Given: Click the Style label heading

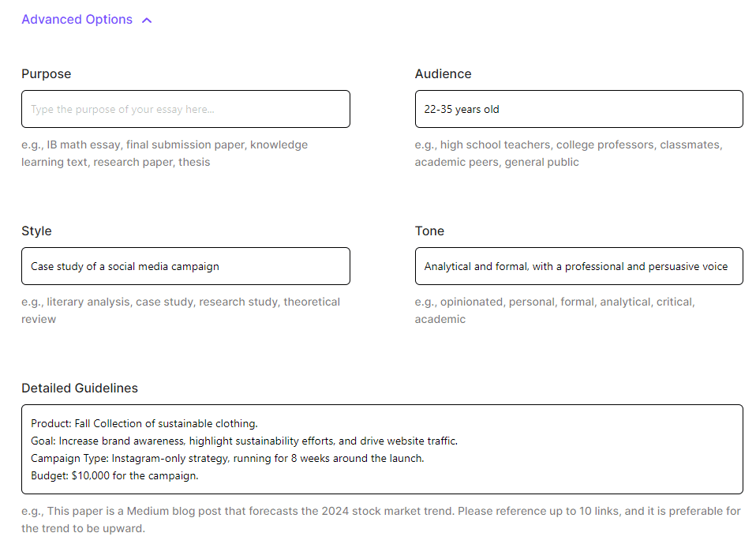Looking at the screenshot, I should [36, 231].
